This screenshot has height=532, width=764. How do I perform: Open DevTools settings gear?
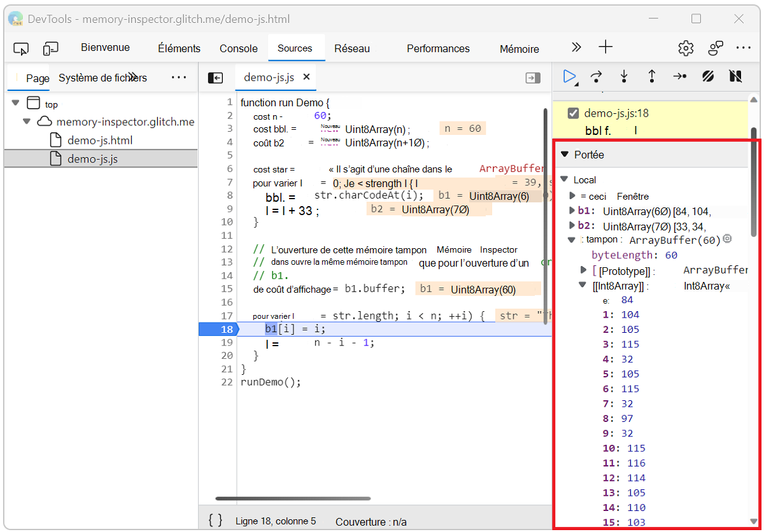point(686,48)
